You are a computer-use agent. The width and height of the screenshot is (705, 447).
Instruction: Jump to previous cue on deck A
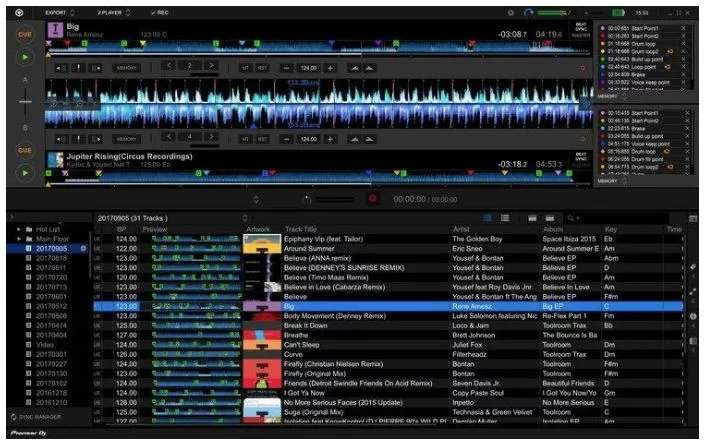tap(61, 68)
